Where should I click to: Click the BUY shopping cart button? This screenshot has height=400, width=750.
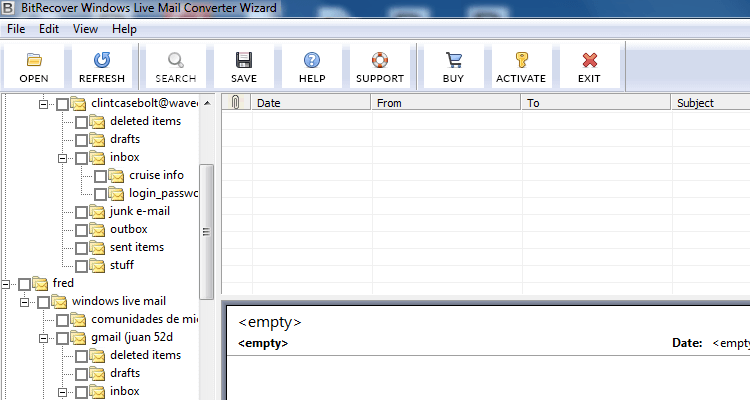tap(453, 67)
